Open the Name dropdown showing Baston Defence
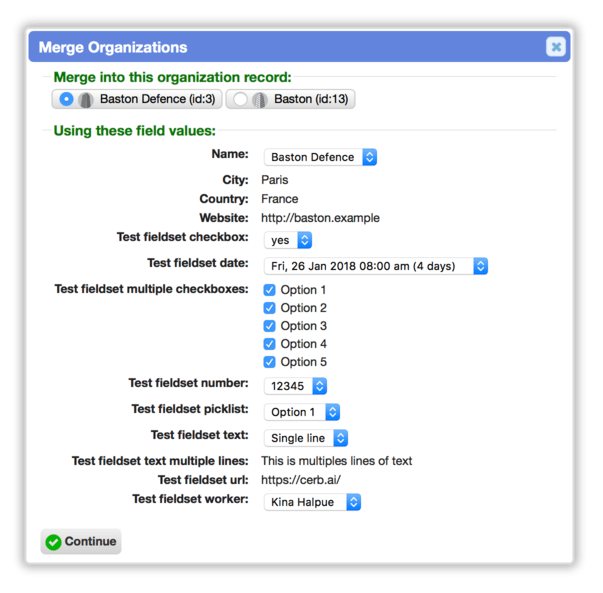 coord(320,157)
